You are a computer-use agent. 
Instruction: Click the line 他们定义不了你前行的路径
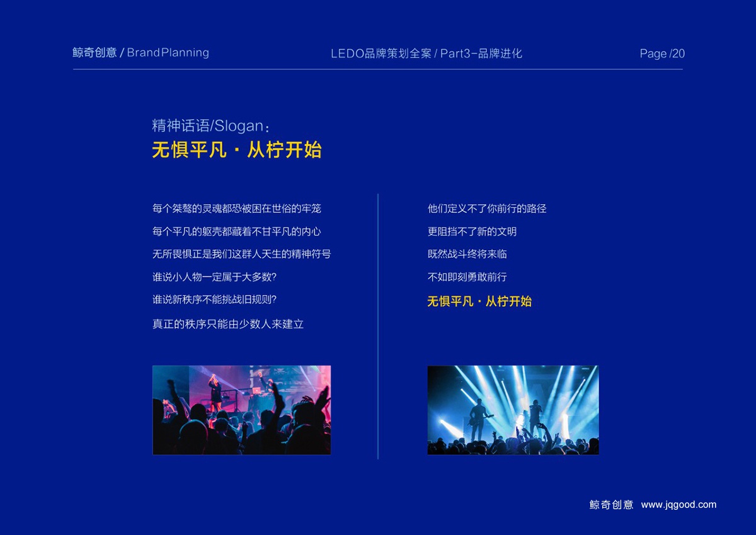(x=486, y=209)
